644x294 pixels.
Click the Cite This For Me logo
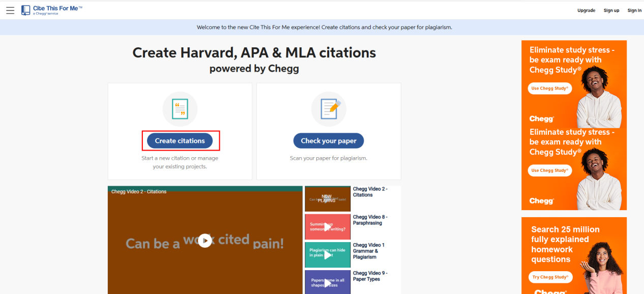pyautogui.click(x=51, y=10)
